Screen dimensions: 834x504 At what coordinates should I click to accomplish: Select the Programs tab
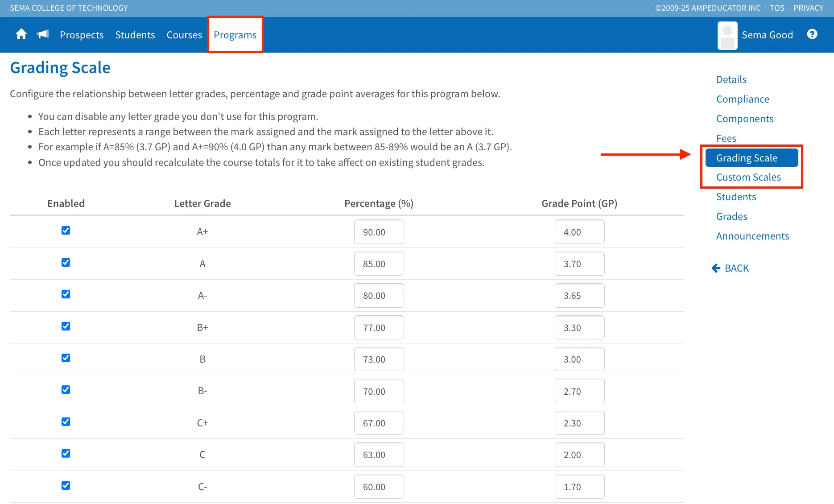235,35
